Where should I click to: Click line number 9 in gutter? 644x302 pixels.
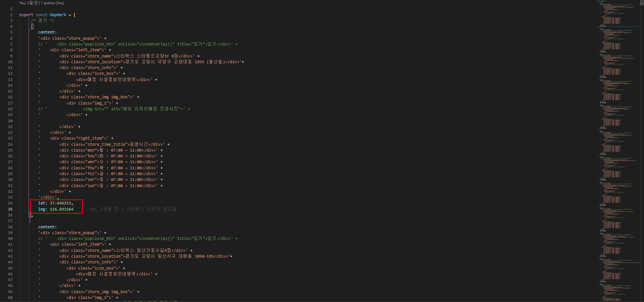click(x=11, y=56)
